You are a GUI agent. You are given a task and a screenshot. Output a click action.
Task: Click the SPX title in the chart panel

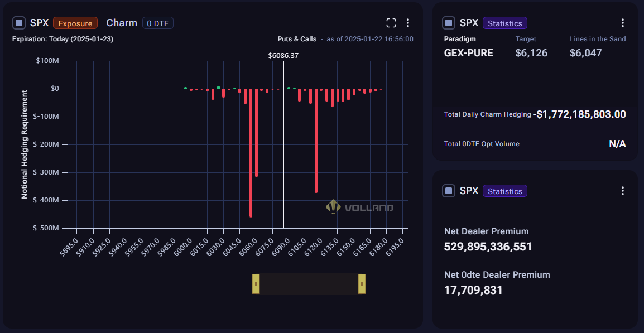tap(40, 23)
